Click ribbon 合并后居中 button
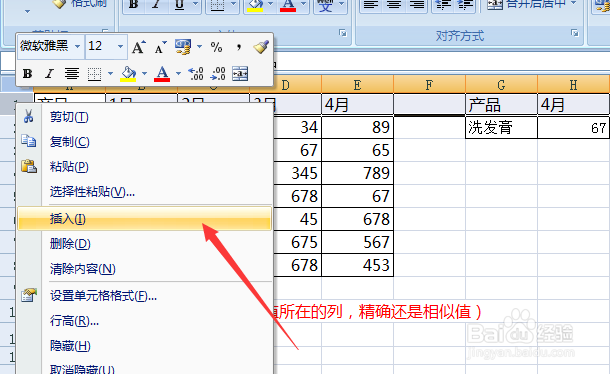The height and width of the screenshot is (374, 610). (x=527, y=4)
